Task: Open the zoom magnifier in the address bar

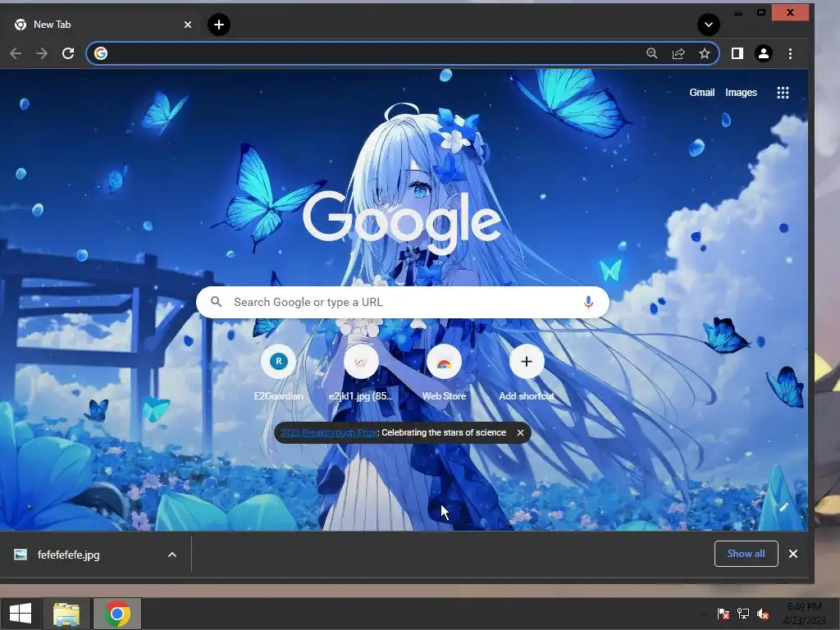Action: (652, 53)
